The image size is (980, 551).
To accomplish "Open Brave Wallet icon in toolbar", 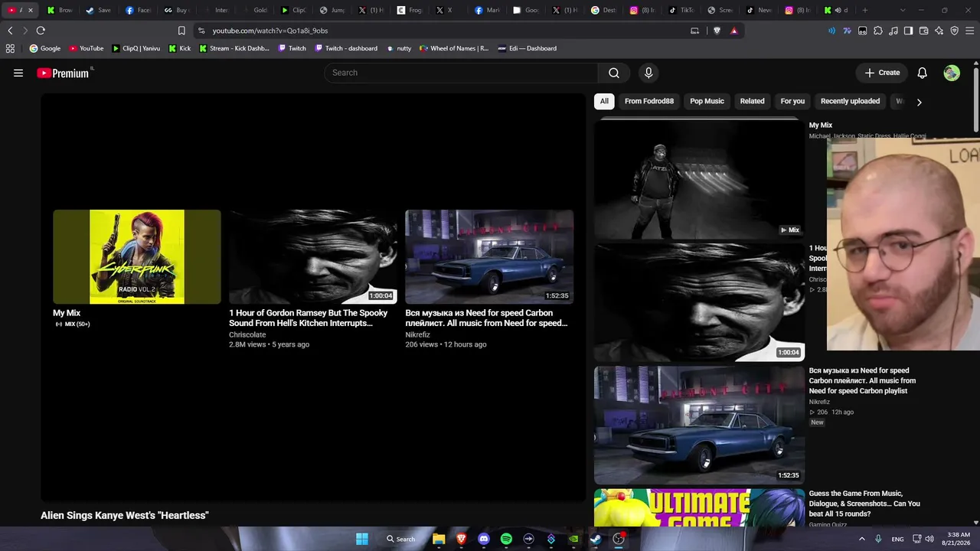I will 924,31.
